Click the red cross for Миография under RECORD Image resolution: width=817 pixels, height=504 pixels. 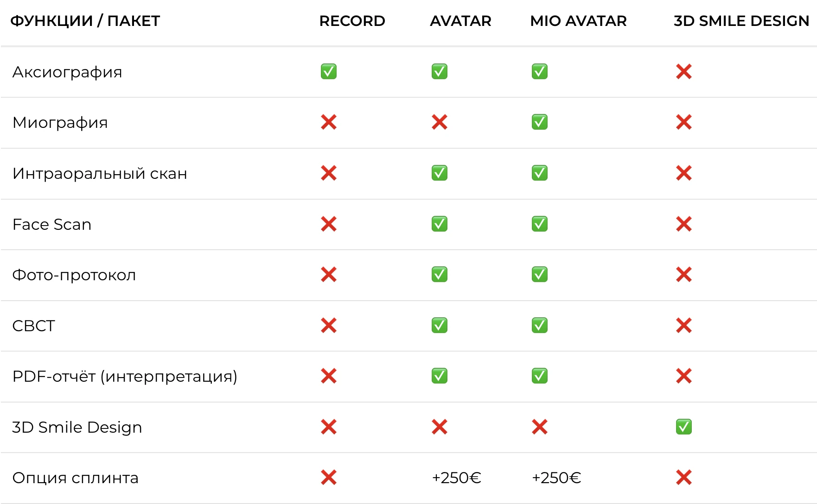pos(328,122)
